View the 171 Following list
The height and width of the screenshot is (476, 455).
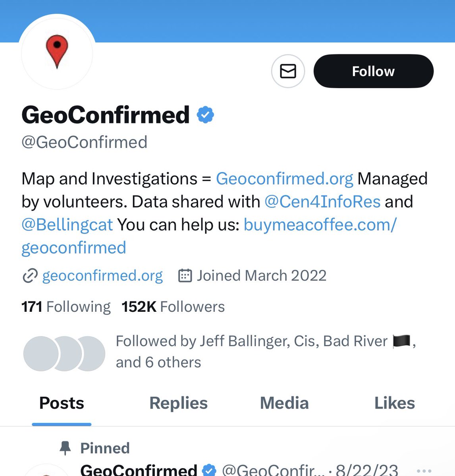pos(66,307)
